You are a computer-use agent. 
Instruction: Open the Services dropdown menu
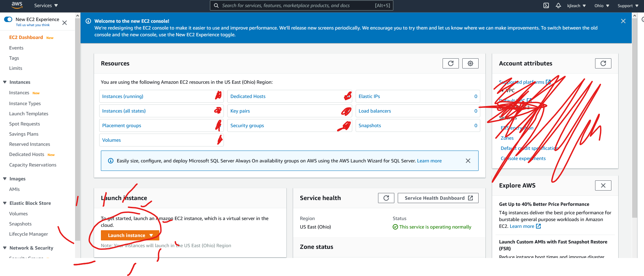(x=46, y=5)
